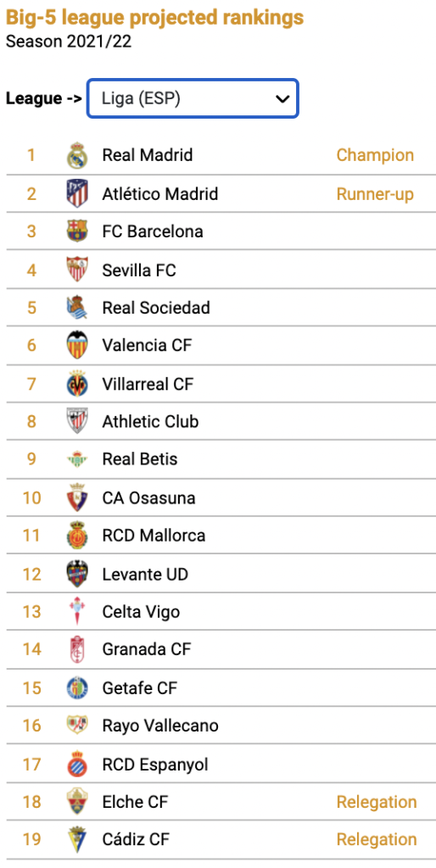Click the Sevilla FC crest icon

point(77,269)
